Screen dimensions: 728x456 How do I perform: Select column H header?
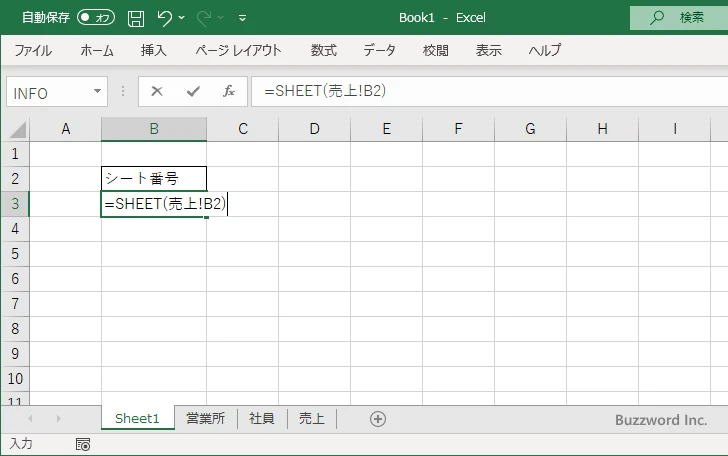pos(602,129)
